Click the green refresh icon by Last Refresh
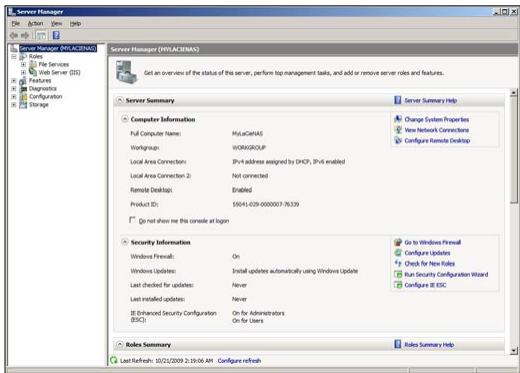This screenshot has width=520, height=373. (x=114, y=360)
